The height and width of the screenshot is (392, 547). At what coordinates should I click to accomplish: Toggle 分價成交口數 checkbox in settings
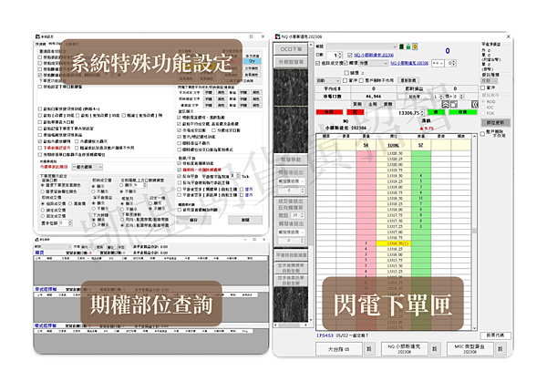pyautogui.click(x=214, y=130)
